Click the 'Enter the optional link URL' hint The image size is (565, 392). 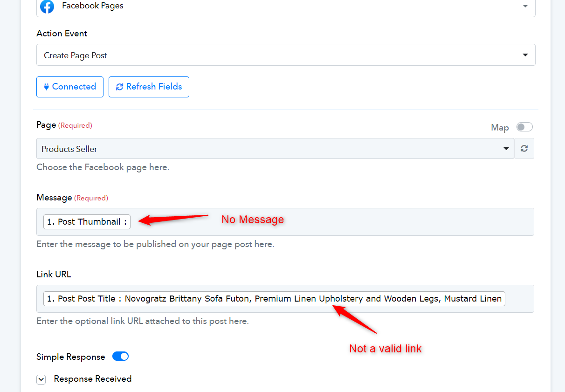pyautogui.click(x=143, y=321)
